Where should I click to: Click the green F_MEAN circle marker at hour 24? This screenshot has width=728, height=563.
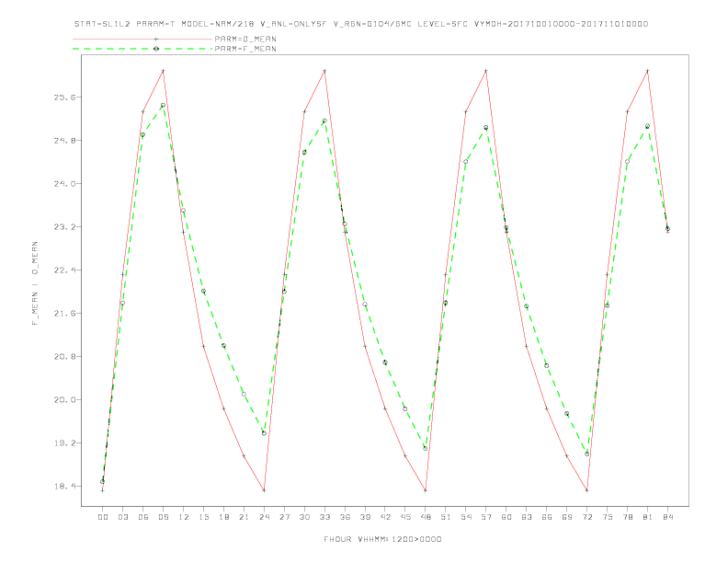(264, 433)
